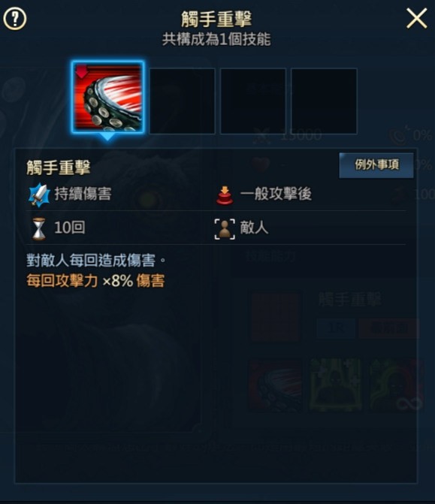Click the 一般攻擊後 label text
This screenshot has height=504, width=435.
click(x=276, y=194)
